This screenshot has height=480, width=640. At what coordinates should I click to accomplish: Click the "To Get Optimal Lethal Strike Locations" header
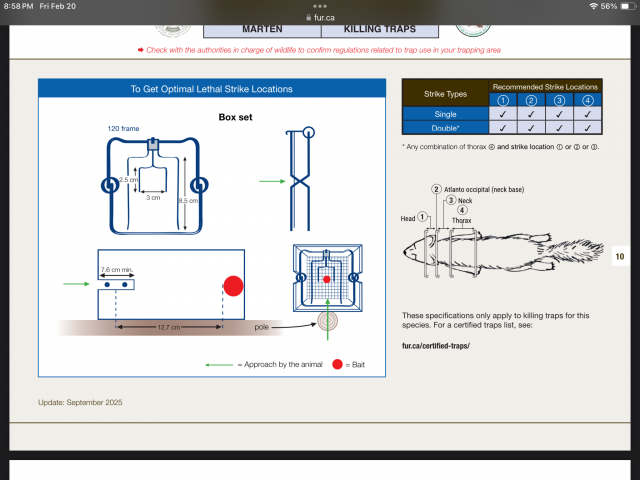coord(211,89)
